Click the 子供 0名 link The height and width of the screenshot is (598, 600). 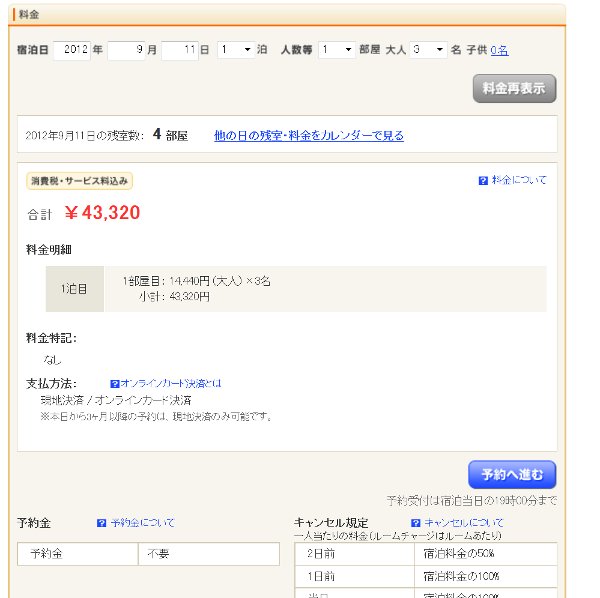(x=499, y=50)
